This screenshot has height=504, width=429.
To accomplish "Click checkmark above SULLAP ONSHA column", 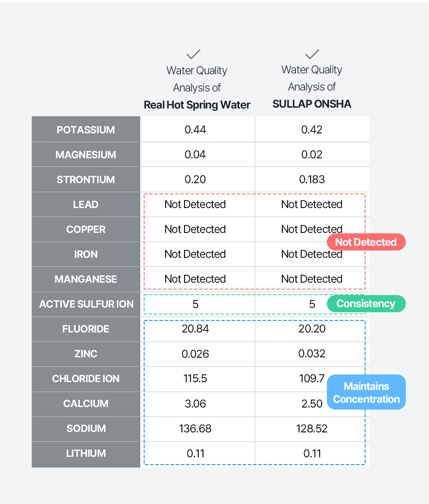I will 312,54.
